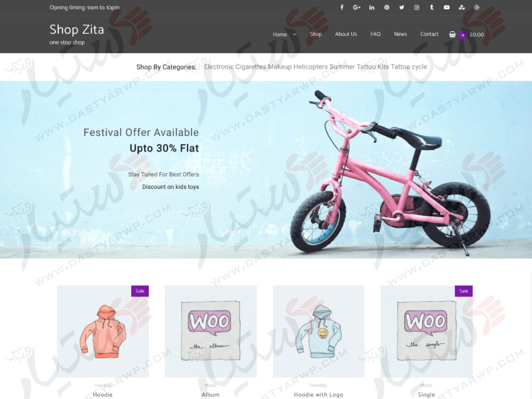This screenshot has width=532, height=399.
Task: Click the Dribbble icon in top bar
Action: point(477,7)
